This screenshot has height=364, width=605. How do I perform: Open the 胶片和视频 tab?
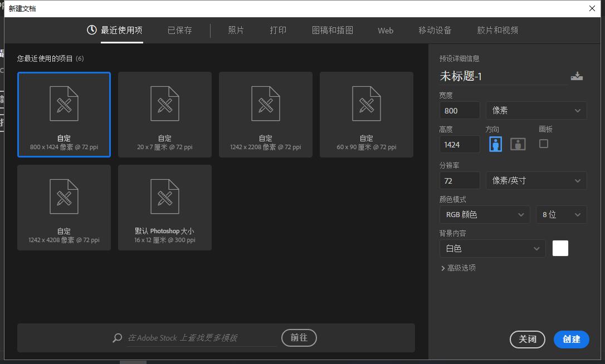(x=497, y=31)
